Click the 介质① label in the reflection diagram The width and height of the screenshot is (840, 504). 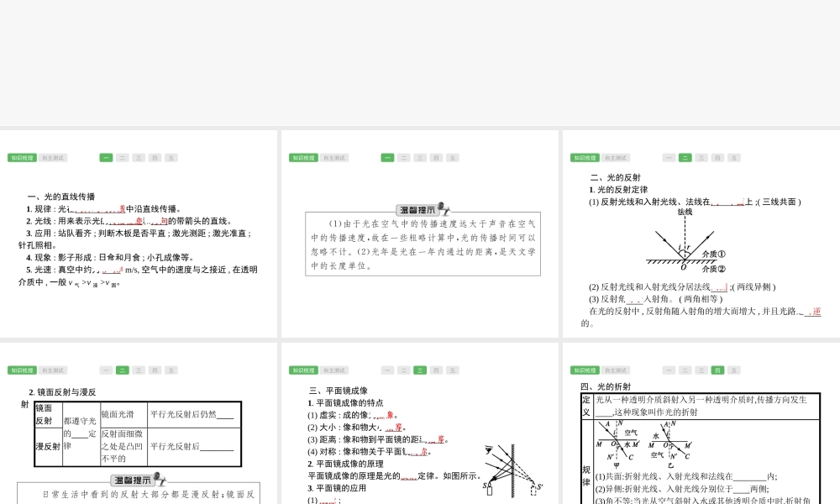pos(714,254)
